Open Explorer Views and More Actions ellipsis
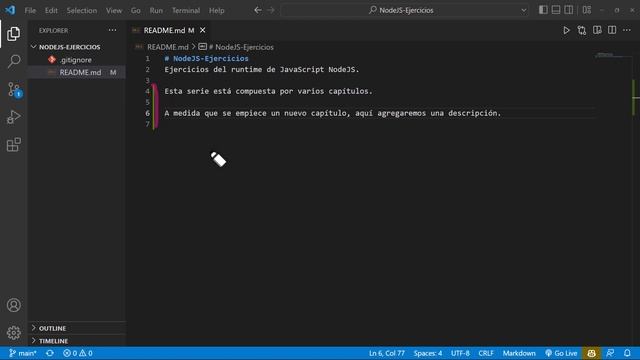The width and height of the screenshot is (640, 360). (x=112, y=30)
